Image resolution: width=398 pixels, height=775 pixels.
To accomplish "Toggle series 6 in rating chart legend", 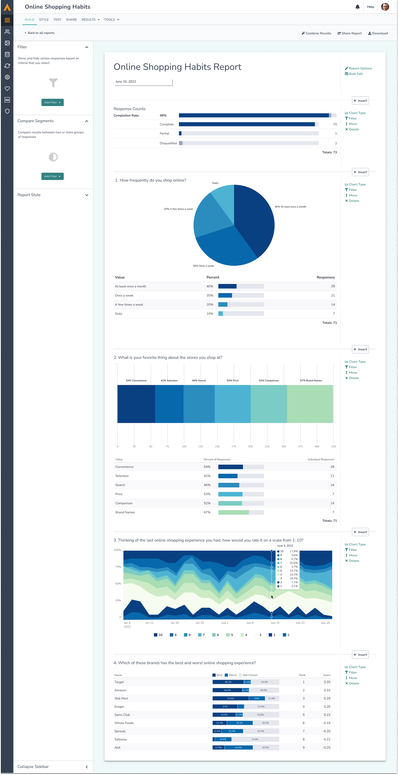I will 216,635.
